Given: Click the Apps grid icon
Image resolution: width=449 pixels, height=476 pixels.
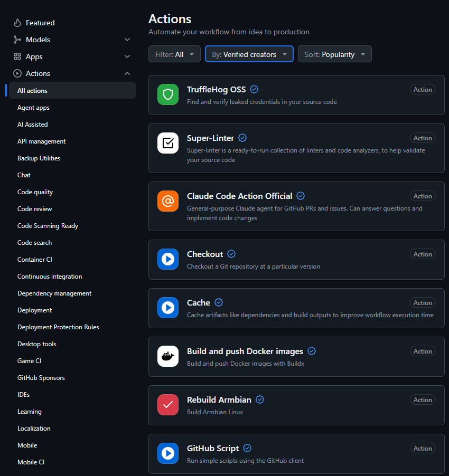Looking at the screenshot, I should 17,56.
